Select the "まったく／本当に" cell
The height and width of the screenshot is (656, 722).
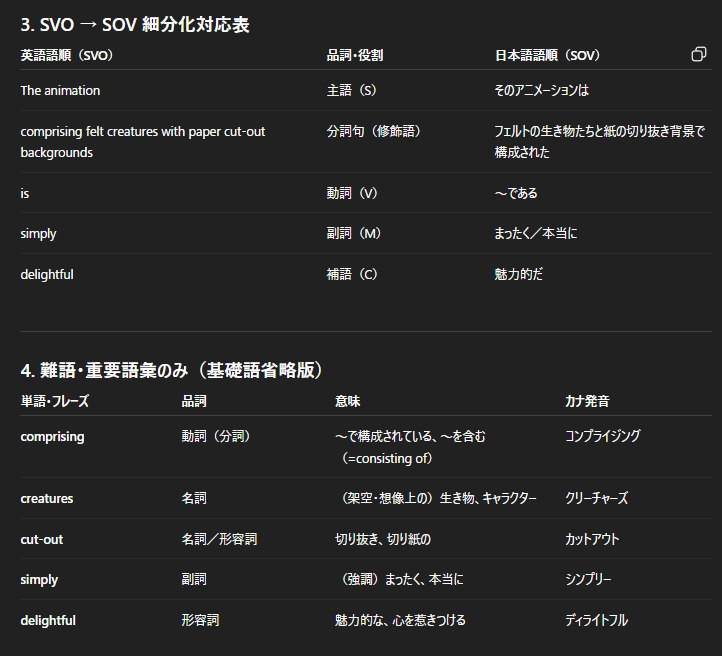535,234
